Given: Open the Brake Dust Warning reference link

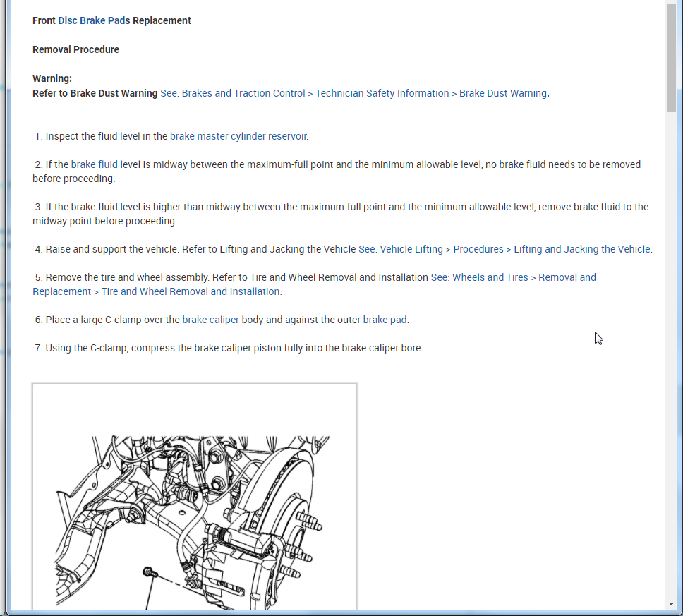Looking at the screenshot, I should pos(353,93).
